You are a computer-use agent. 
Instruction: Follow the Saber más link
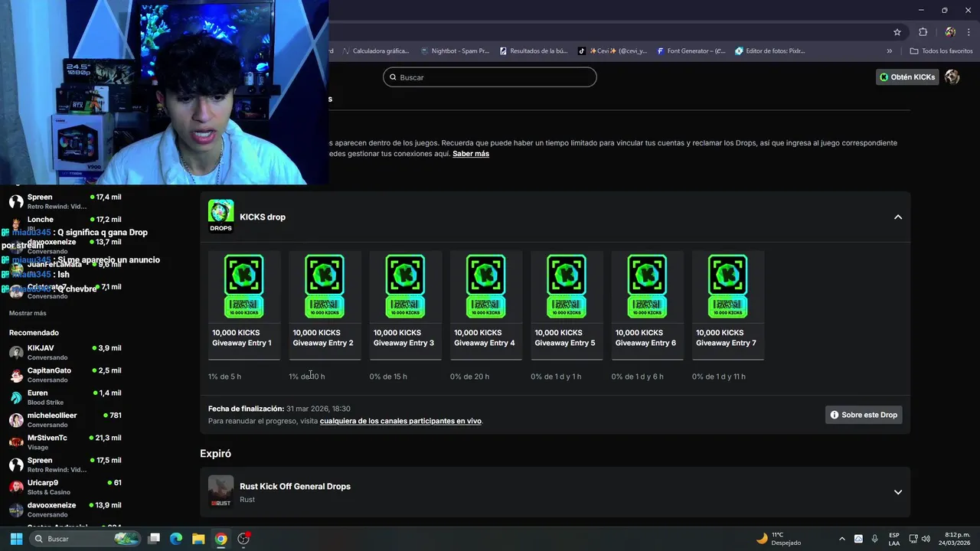(x=471, y=154)
